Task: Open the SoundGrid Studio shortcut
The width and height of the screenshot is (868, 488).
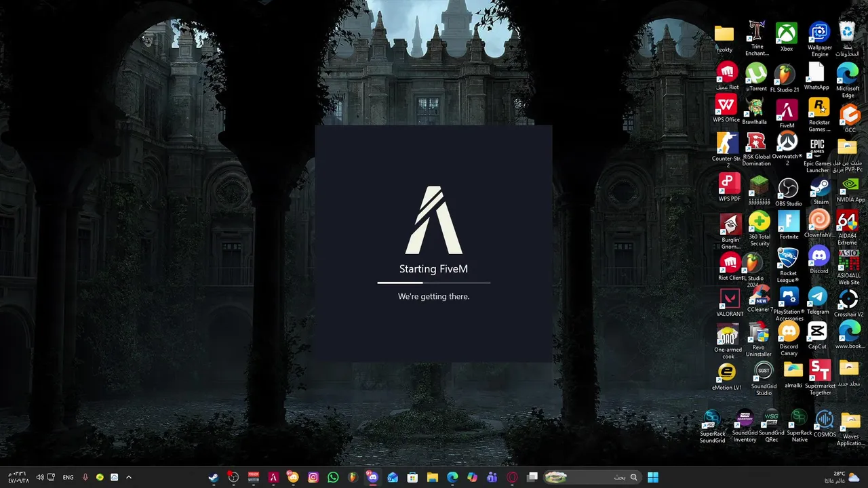Action: [x=764, y=379]
